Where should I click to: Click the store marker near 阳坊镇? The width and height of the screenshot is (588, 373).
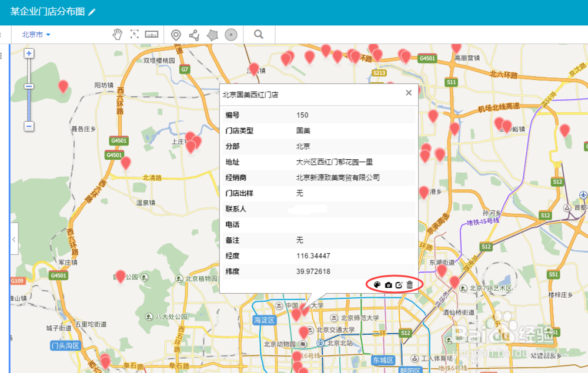pos(63,86)
